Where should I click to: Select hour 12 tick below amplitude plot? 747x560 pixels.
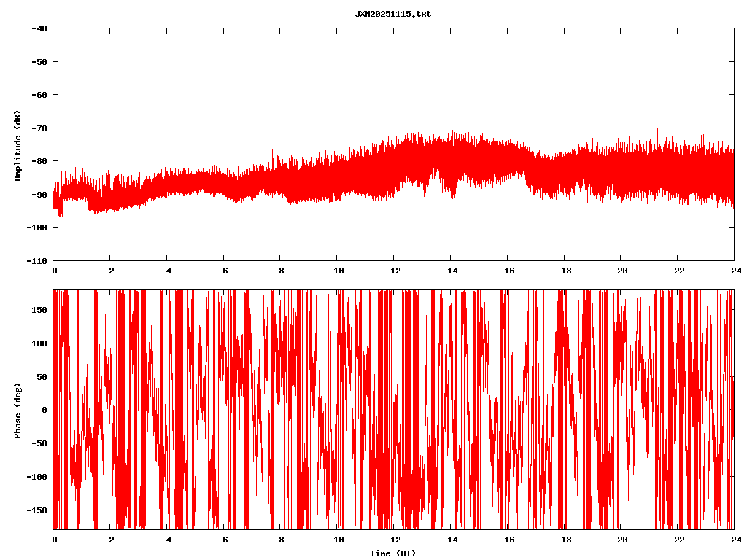395,271
